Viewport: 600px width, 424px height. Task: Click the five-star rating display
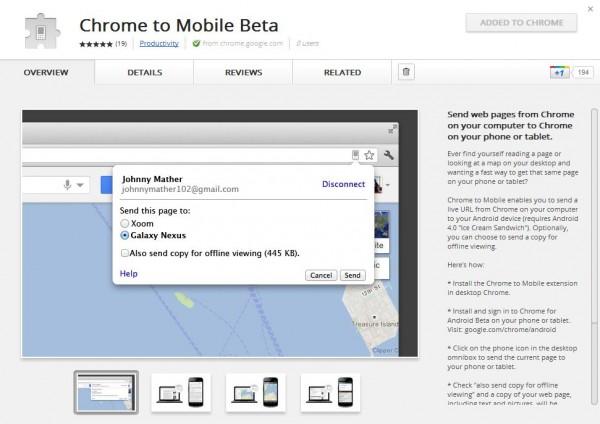[x=96, y=44]
